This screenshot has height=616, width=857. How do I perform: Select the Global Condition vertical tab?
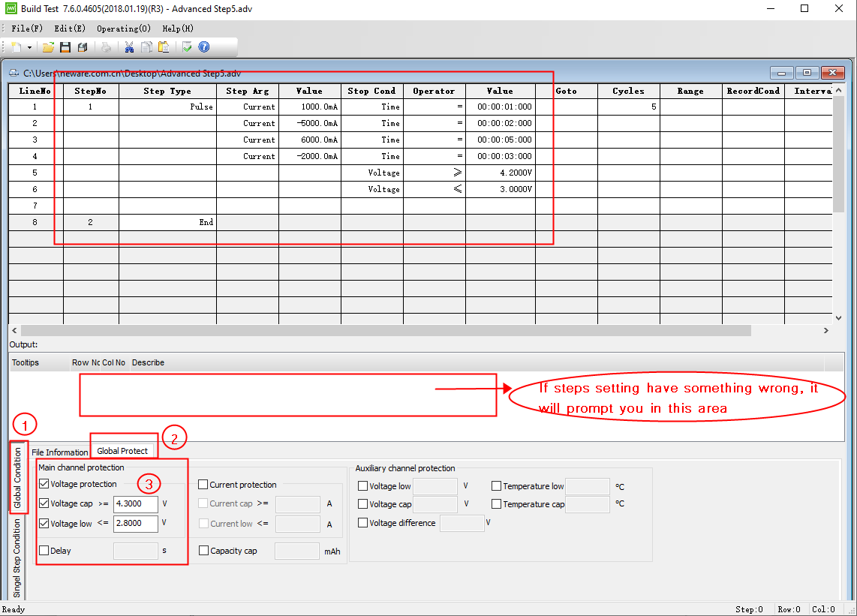pyautogui.click(x=17, y=478)
